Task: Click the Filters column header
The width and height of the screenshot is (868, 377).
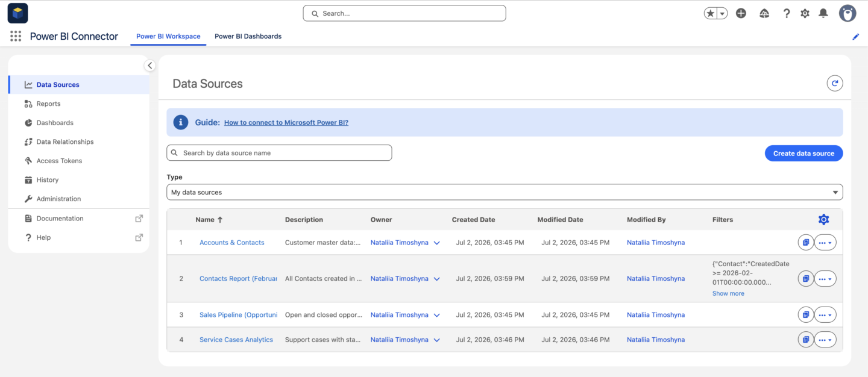Action: coord(723,220)
